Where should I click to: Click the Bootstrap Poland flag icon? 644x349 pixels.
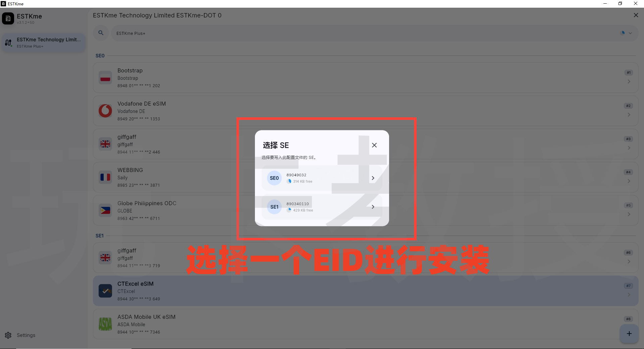(x=105, y=77)
